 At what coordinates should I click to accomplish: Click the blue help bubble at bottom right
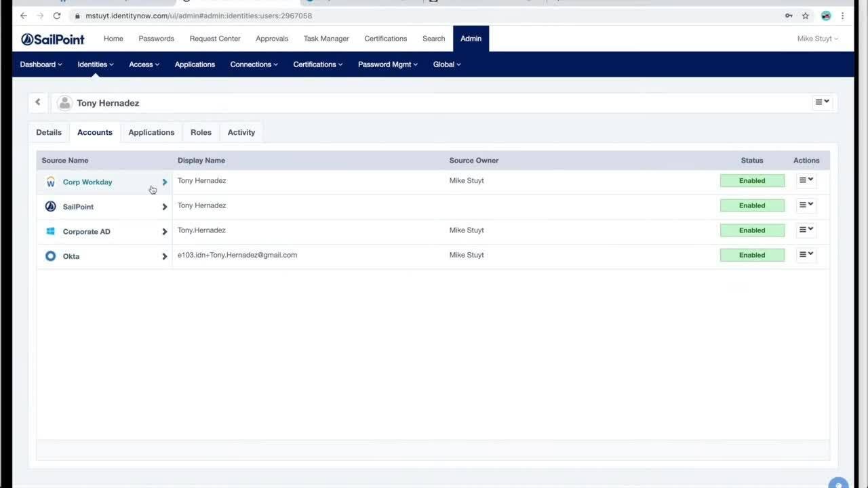pyautogui.click(x=838, y=484)
